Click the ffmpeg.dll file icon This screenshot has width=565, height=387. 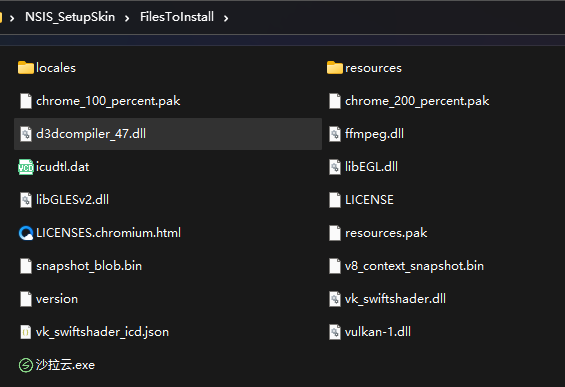click(x=335, y=134)
